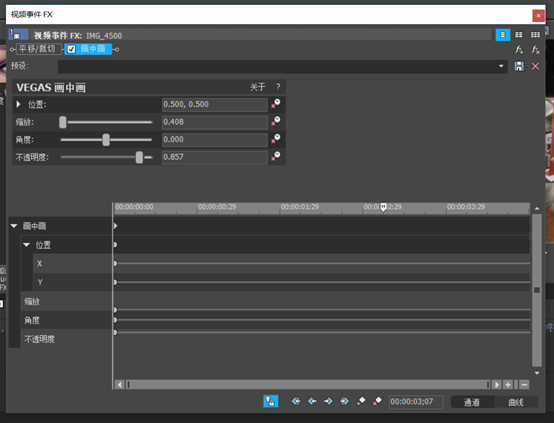554x423 pixels.
Task: Click horizontal scrollbar right arrow
Action: 496,384
